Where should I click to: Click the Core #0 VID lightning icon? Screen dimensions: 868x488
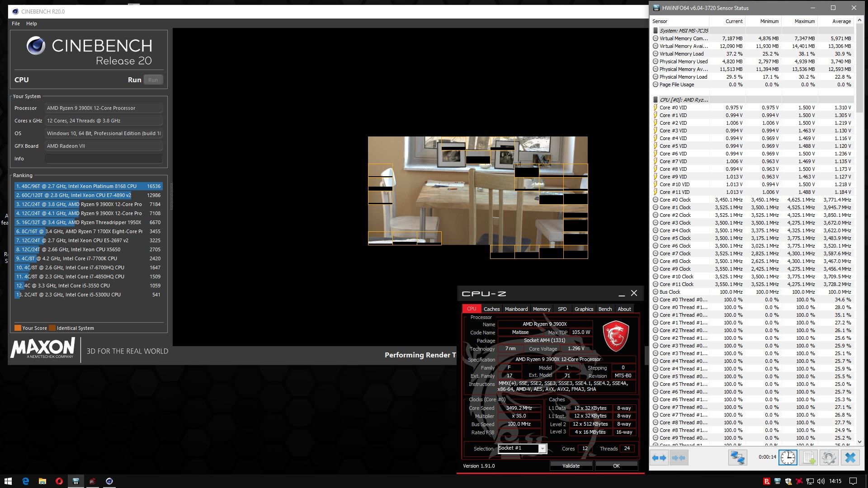coord(656,108)
